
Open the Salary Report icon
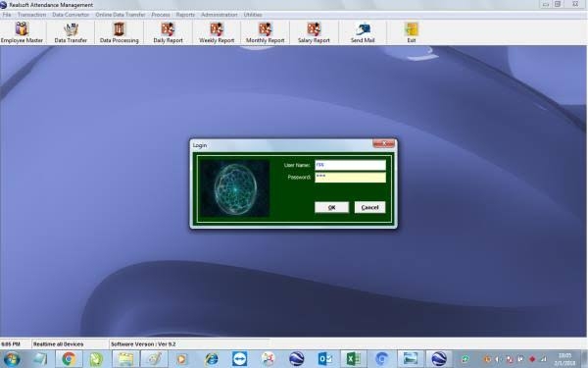click(x=314, y=32)
